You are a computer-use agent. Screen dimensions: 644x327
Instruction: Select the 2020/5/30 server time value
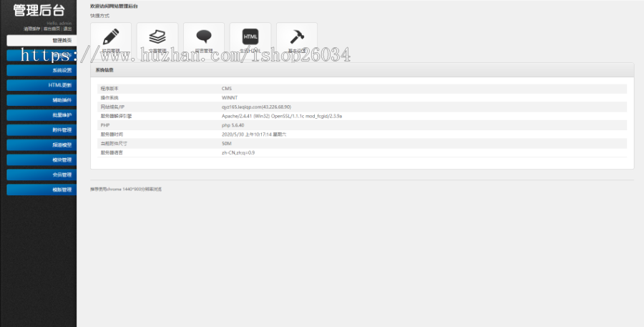[254, 135]
